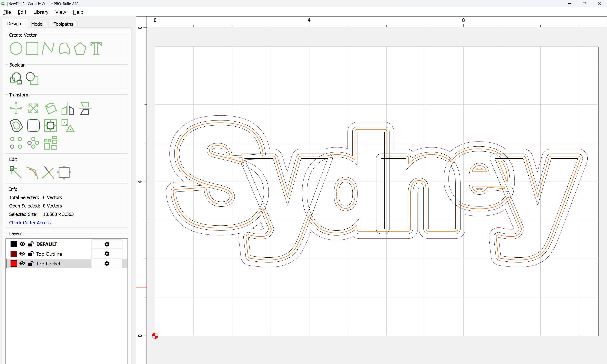Choose the Polyline drawing tool
The height and width of the screenshot is (364, 607).
tap(48, 48)
